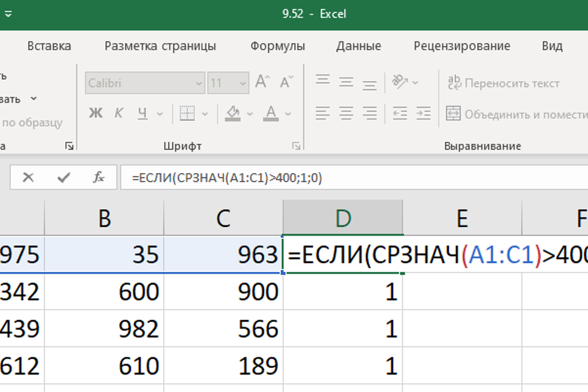588x392 pixels.
Task: Align text to center horizontally
Action: [x=346, y=113]
